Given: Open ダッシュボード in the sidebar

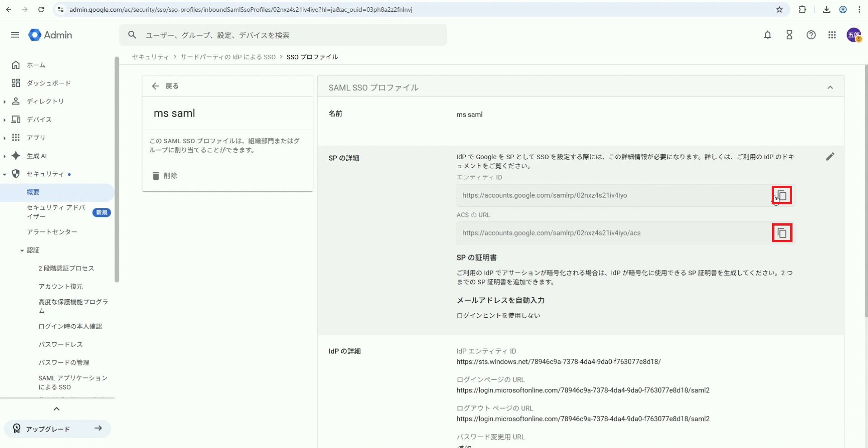Looking at the screenshot, I should tap(48, 83).
